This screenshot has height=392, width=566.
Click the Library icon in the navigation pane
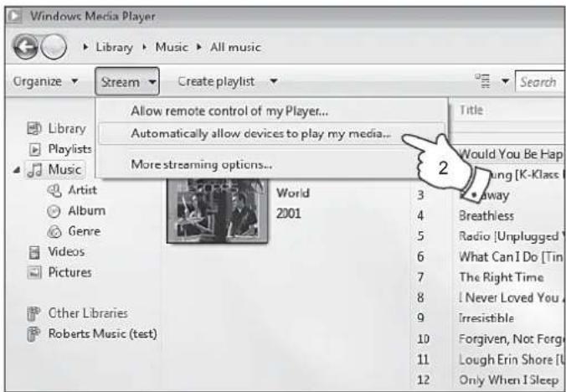[x=34, y=128]
